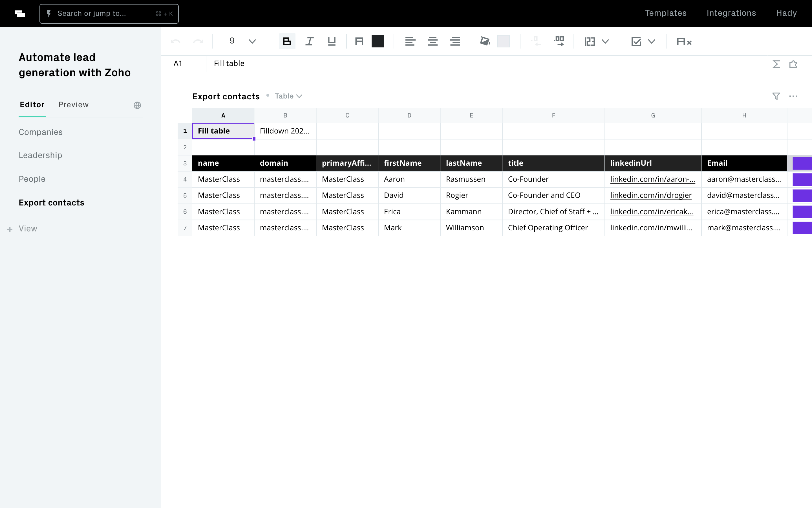Open linkedin.com/in/drogier link
Viewport: 812px width, 508px height.
651,196
